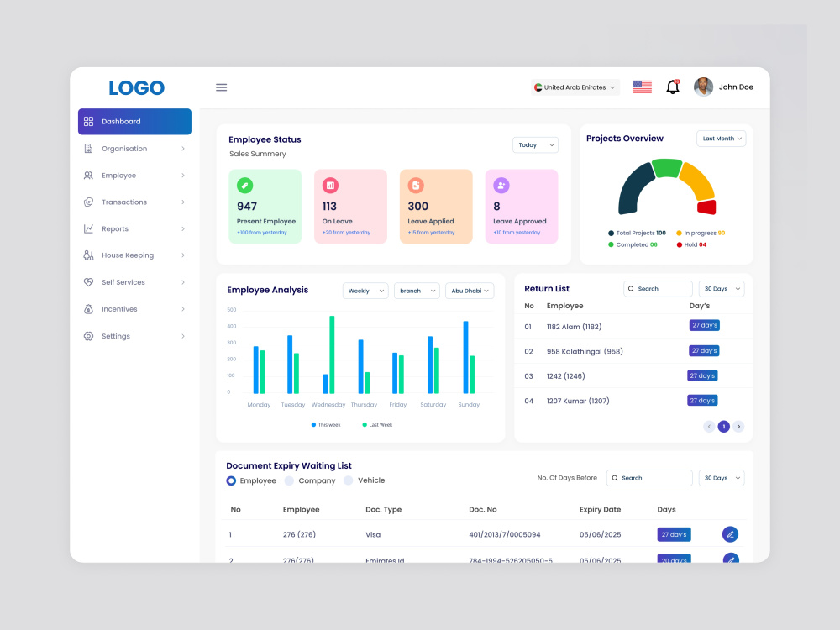The image size is (840, 630).
Task: Click the Return List search magnifier icon
Action: click(x=631, y=289)
